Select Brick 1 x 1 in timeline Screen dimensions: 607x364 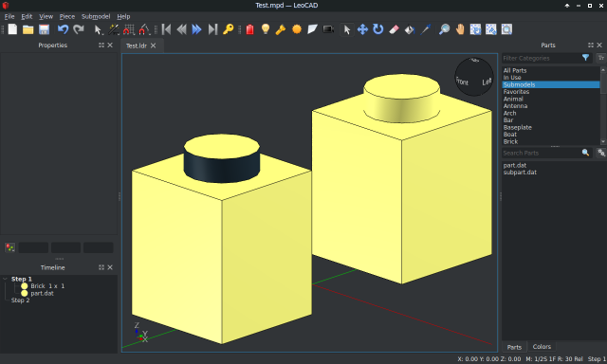47,286
